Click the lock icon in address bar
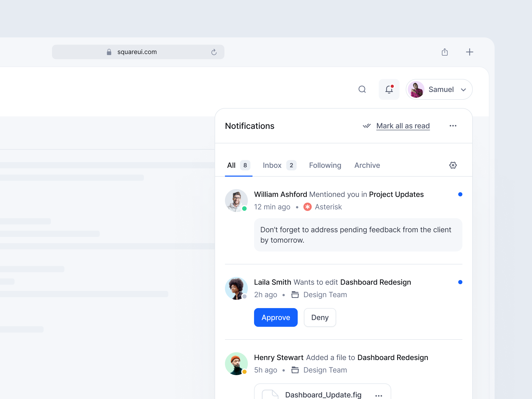 (109, 52)
